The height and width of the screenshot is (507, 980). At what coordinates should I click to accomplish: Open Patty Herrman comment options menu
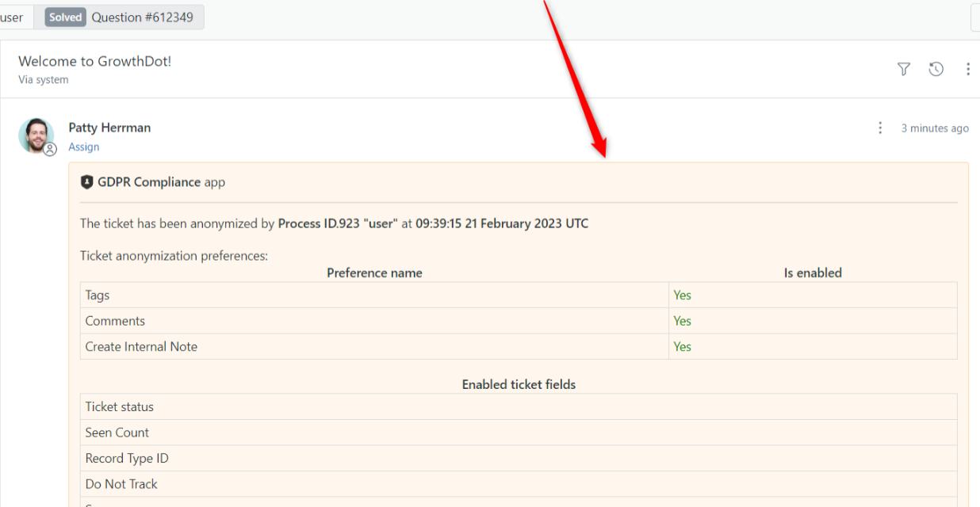[x=880, y=128]
